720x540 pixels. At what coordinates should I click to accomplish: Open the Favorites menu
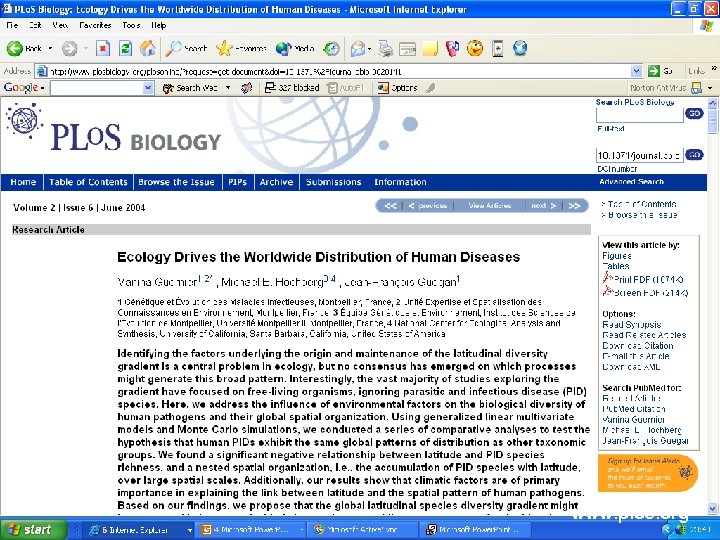tap(95, 25)
